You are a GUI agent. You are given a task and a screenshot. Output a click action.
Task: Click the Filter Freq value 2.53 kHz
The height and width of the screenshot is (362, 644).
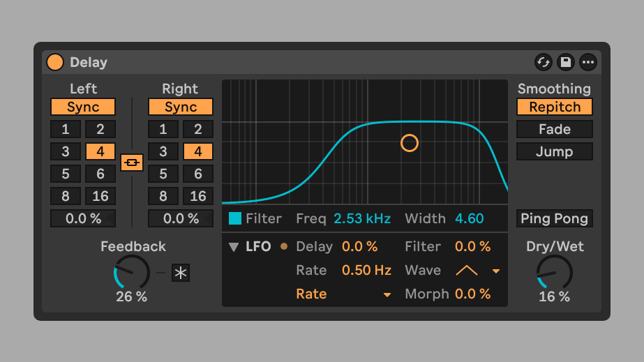coord(361,218)
